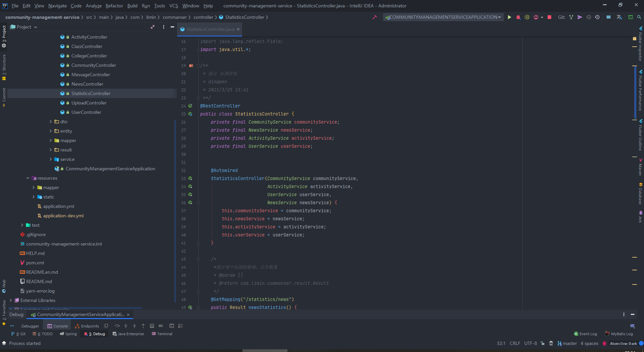Open the Refactor menu
644x352 pixels.
coord(114,6)
